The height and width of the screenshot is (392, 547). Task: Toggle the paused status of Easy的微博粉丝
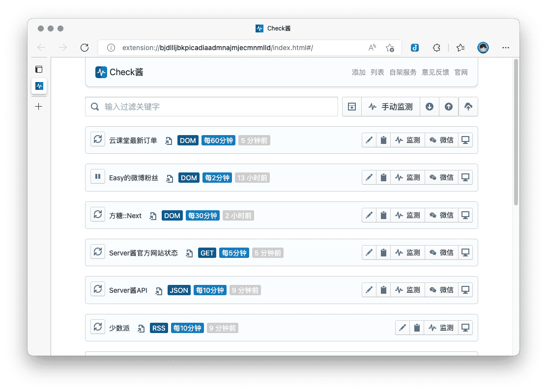pyautogui.click(x=98, y=176)
